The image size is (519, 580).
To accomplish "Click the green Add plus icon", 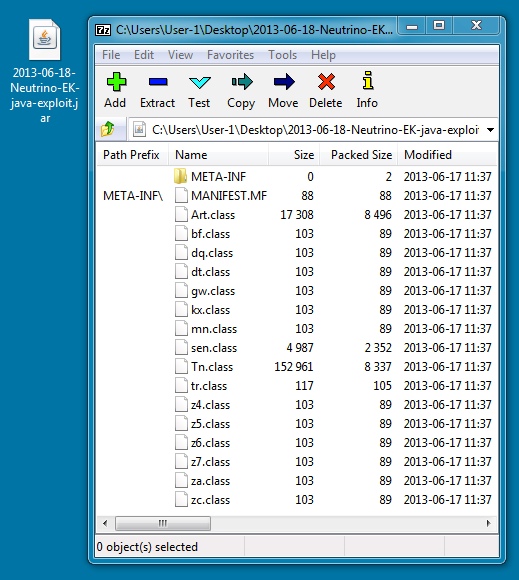I will coord(117,82).
